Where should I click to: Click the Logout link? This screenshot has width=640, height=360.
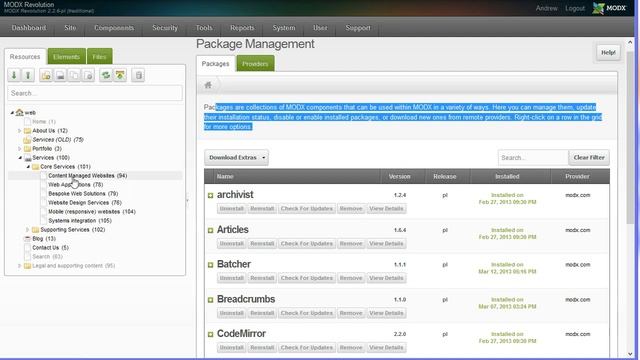tap(575, 8)
